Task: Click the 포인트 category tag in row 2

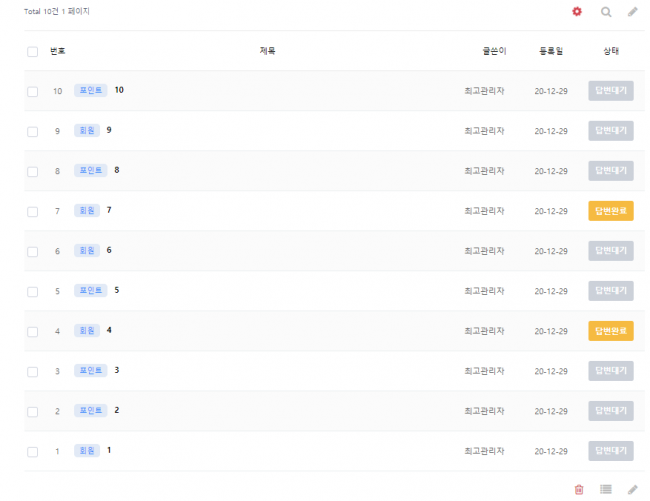Action: click(91, 410)
